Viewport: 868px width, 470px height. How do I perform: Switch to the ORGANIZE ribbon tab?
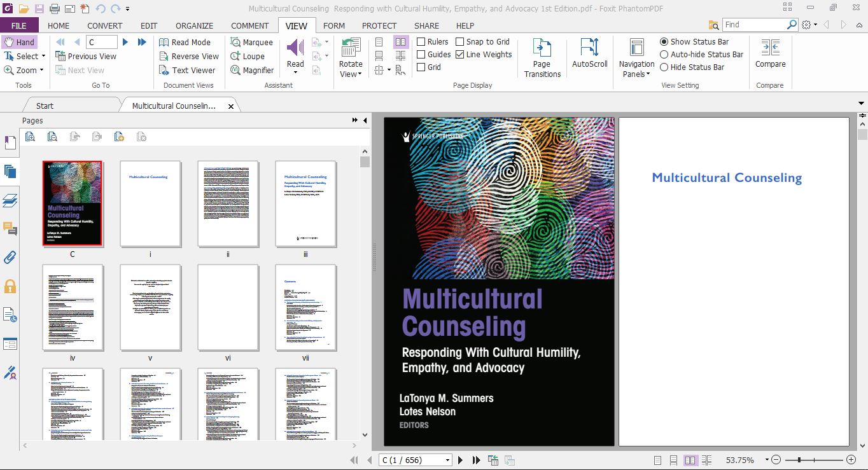(x=194, y=25)
